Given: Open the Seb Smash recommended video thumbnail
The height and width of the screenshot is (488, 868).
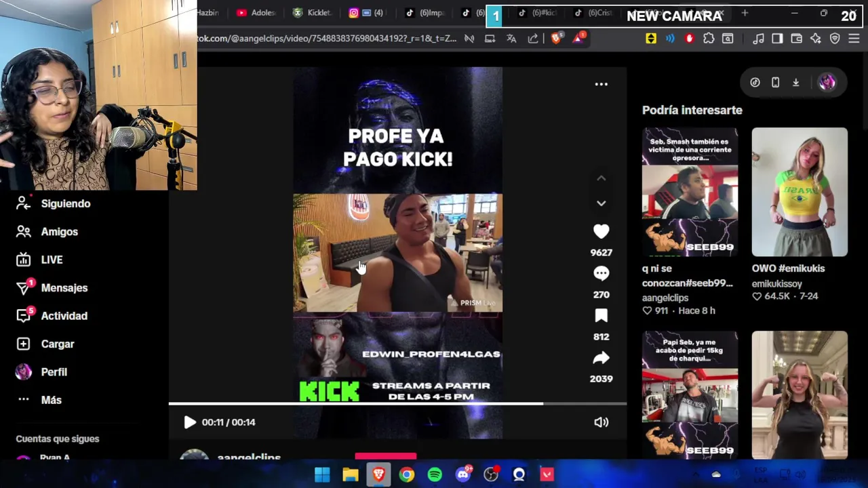Looking at the screenshot, I should [690, 192].
